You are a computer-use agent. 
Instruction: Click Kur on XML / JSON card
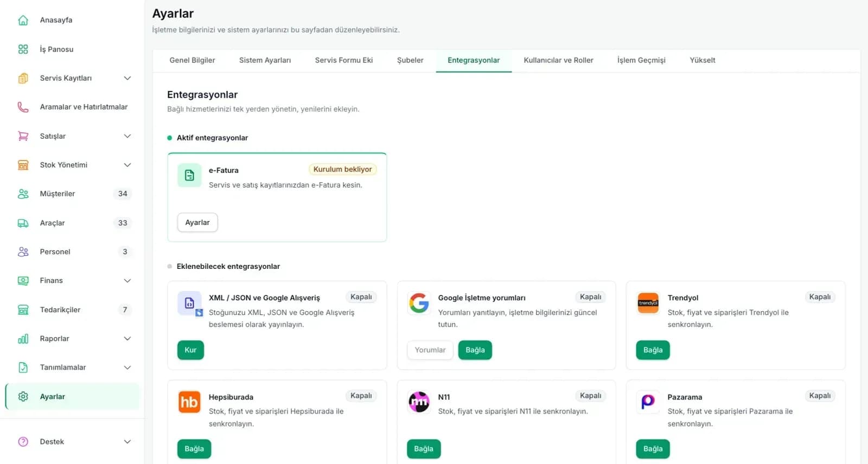[190, 350]
